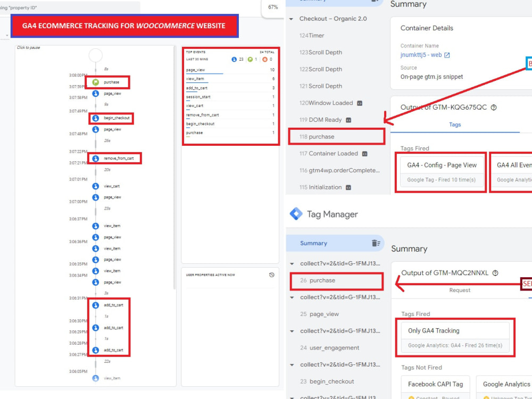Open the view_cart event icon in the timeline
The width and height of the screenshot is (532, 399).
(x=96, y=186)
